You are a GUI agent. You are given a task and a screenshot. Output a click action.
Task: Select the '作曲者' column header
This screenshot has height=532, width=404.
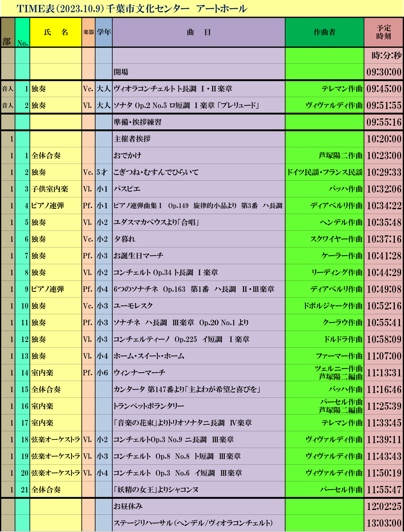[x=324, y=32]
